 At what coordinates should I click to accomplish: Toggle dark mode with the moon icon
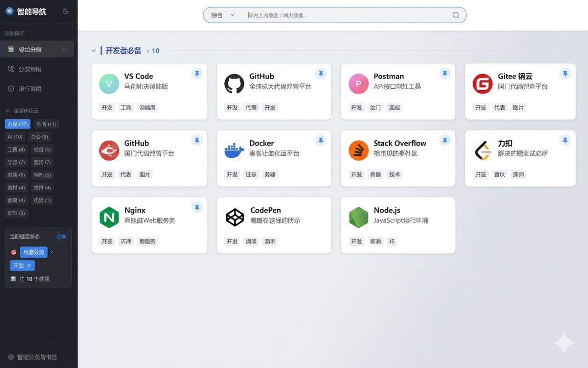point(66,11)
